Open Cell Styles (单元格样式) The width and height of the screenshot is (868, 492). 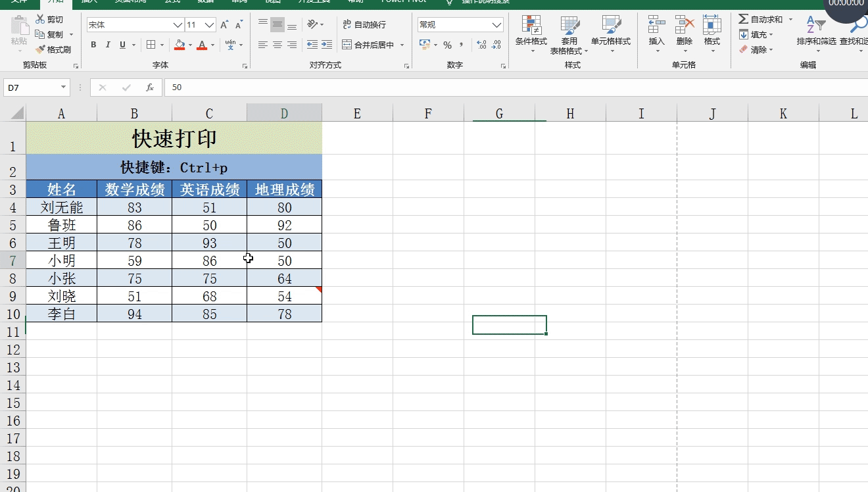tap(611, 34)
